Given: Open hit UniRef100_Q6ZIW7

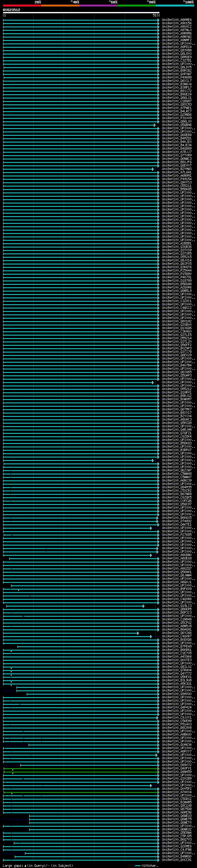Looking at the screenshot, I should [176, 470].
